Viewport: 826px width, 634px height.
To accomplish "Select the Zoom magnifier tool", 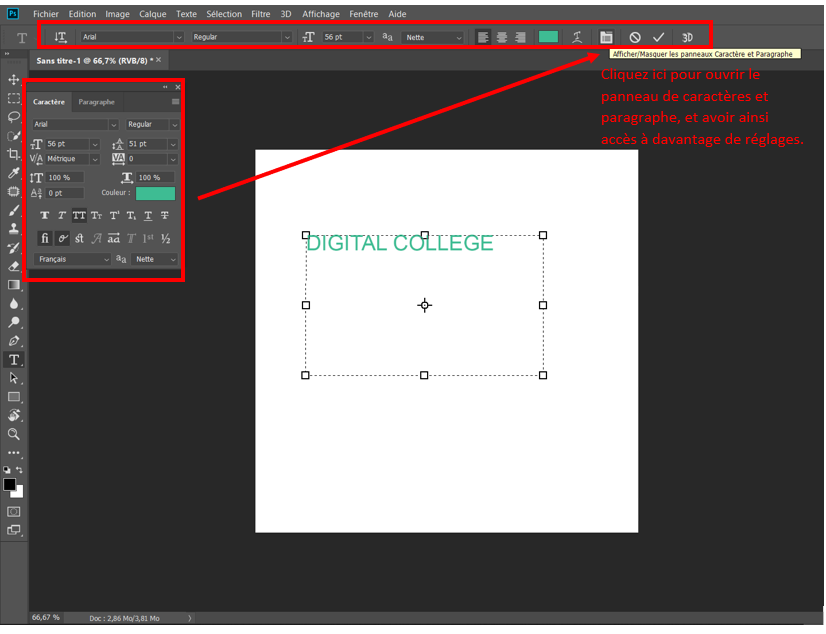I will [14, 434].
